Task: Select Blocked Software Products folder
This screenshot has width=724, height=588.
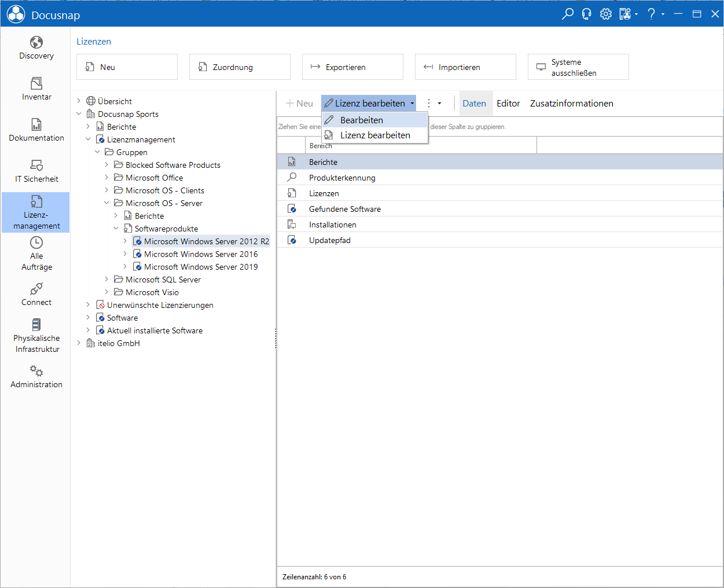Action: click(173, 165)
